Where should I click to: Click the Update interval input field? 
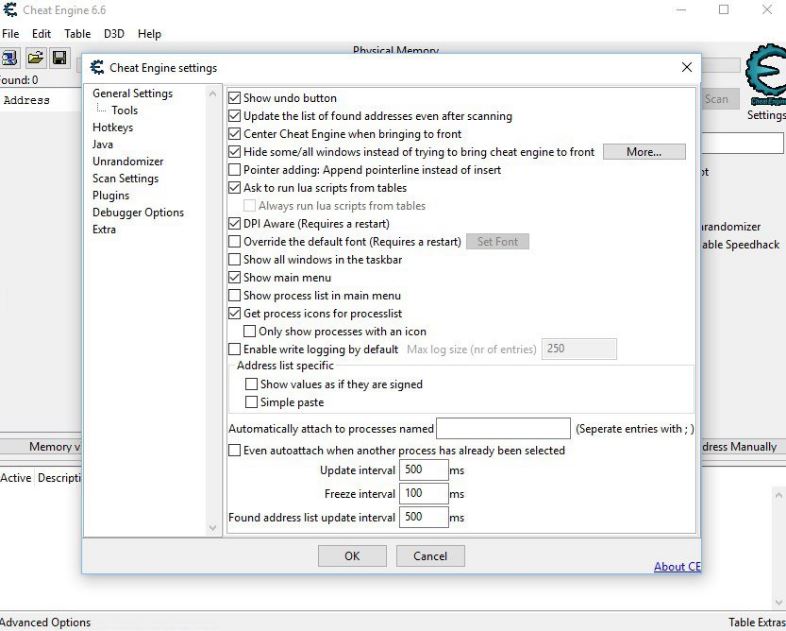(424, 470)
